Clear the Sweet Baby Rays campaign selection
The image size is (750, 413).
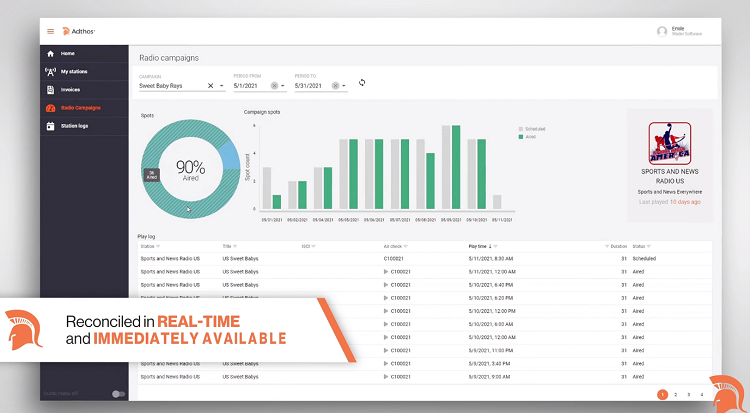(x=210, y=86)
